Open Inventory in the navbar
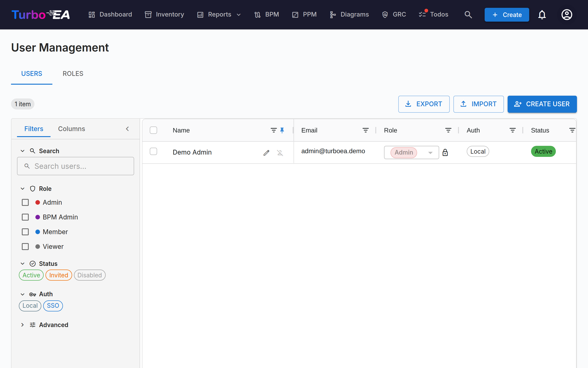Image resolution: width=588 pixels, height=368 pixels. point(164,14)
